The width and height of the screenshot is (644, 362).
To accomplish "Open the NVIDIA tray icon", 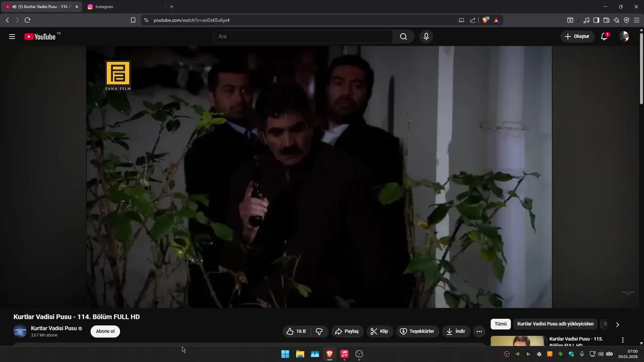I will tap(517, 354).
